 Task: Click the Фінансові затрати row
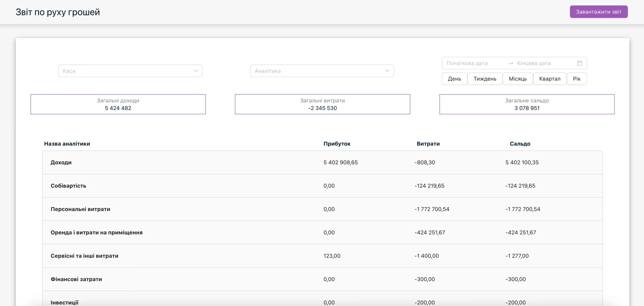point(323,279)
